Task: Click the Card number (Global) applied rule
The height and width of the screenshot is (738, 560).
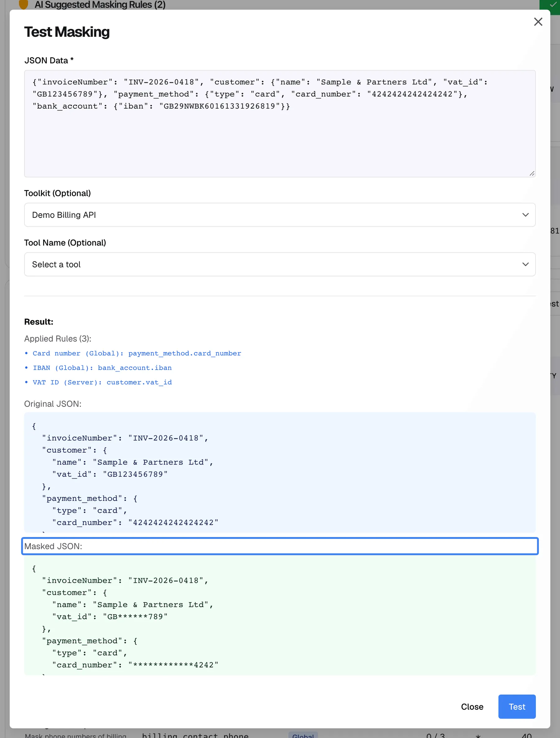Action: coord(137,353)
